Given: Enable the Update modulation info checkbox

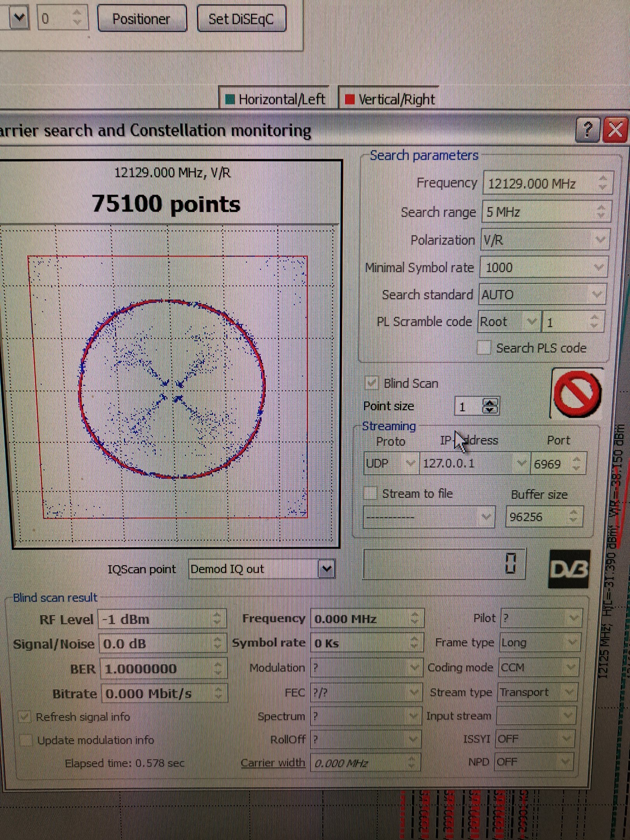Looking at the screenshot, I should pos(26,740).
